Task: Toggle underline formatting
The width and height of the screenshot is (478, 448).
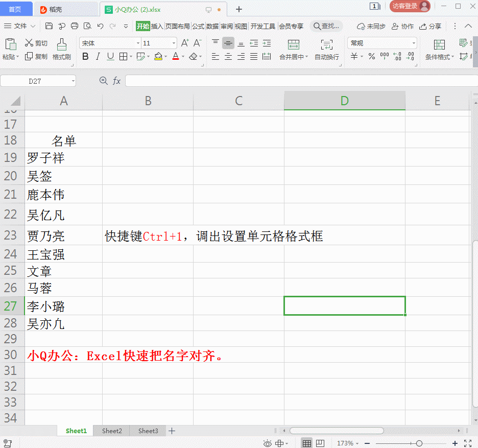Action: point(111,56)
